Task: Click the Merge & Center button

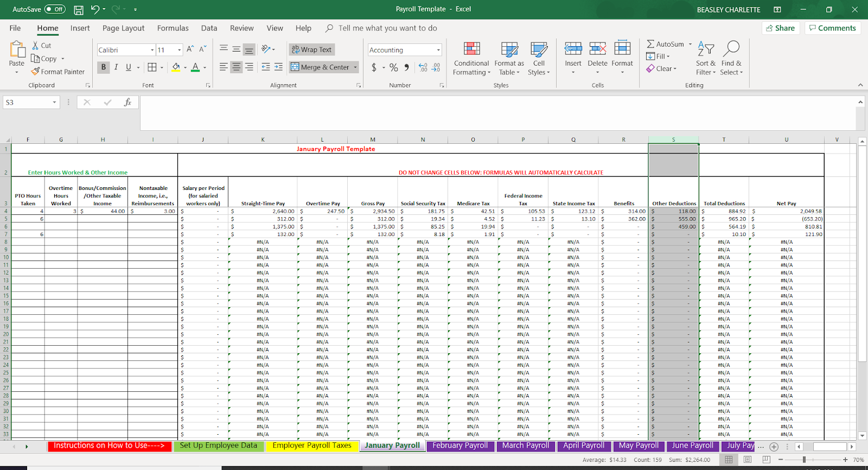Action: (x=321, y=67)
